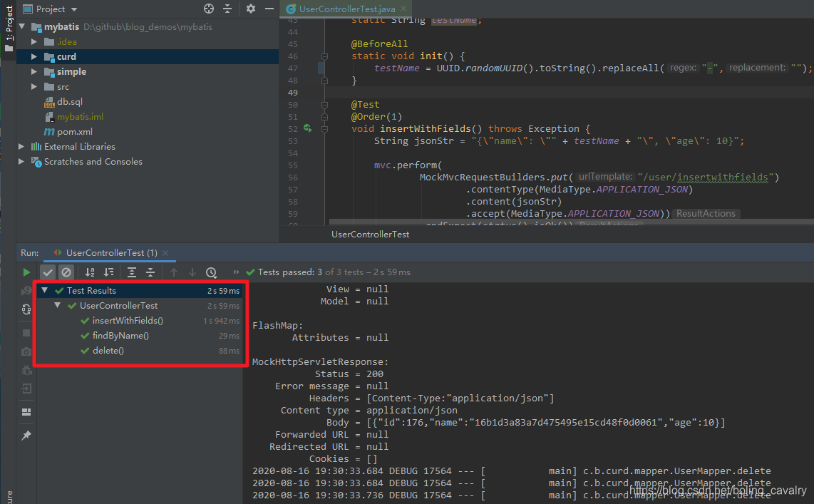Toggle Show Ignored tests button
This screenshot has height=504, width=814.
click(66, 272)
